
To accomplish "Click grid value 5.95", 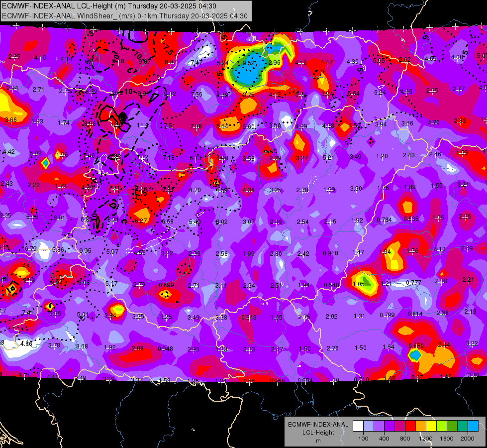I will pyautogui.click(x=379, y=61).
